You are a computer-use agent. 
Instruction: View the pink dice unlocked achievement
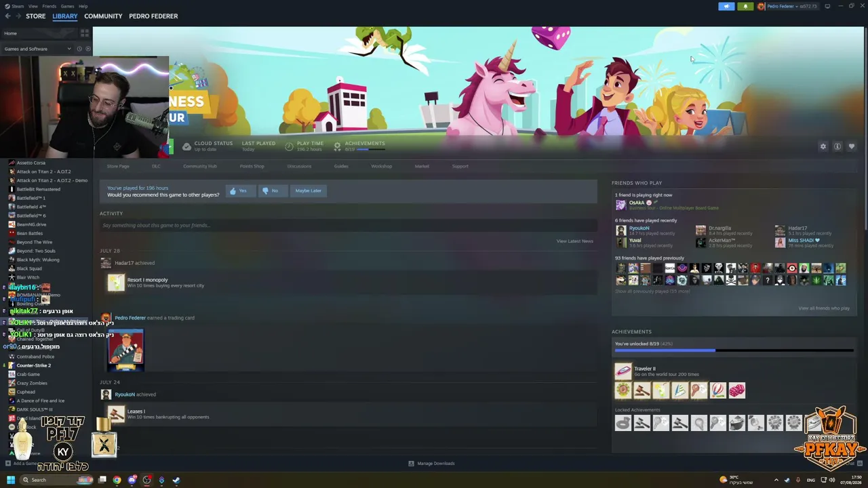[x=736, y=390]
